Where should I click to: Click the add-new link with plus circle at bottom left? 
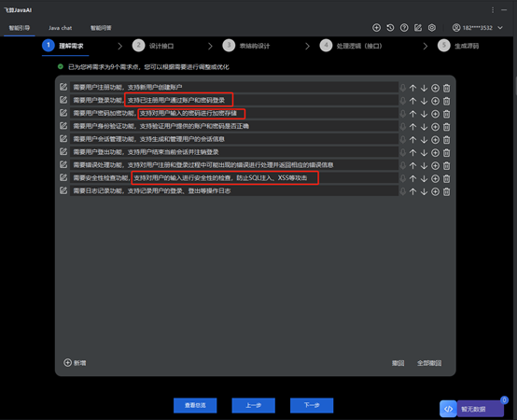coord(75,363)
